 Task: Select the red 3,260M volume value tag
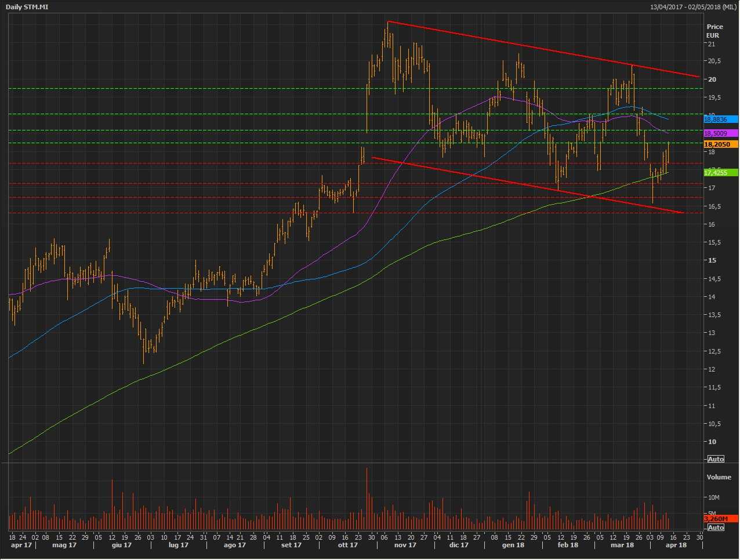click(x=720, y=519)
